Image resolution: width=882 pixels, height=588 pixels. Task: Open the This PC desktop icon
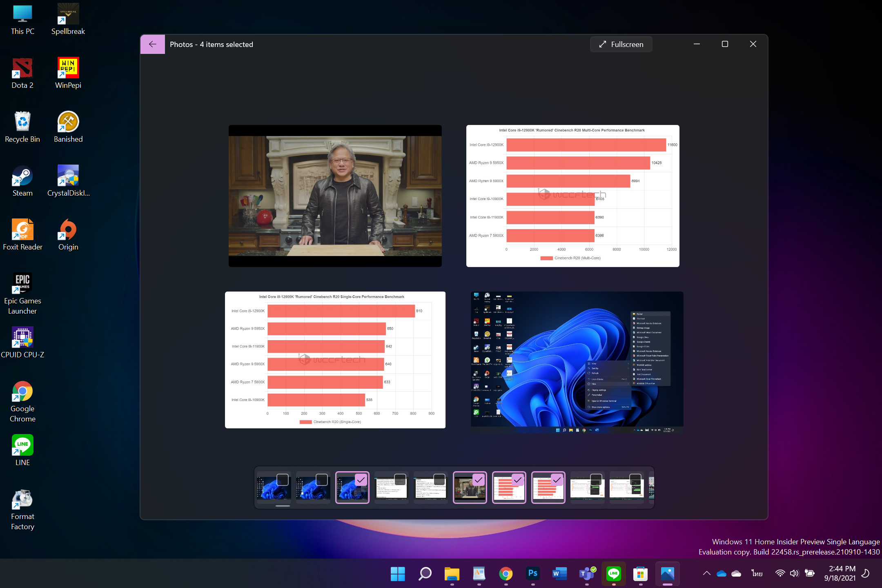pyautogui.click(x=22, y=20)
